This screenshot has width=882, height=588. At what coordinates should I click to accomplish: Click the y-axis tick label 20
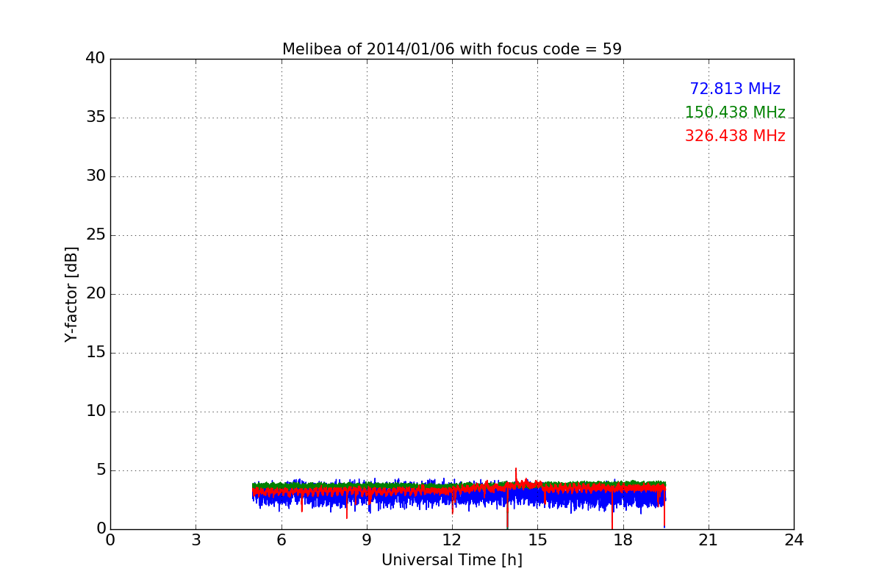tap(96, 294)
